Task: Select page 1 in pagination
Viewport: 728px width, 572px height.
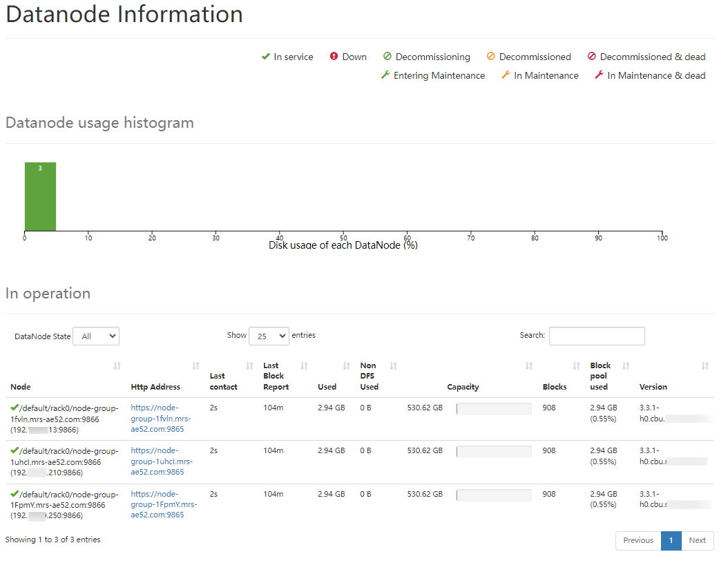Action: (671, 540)
